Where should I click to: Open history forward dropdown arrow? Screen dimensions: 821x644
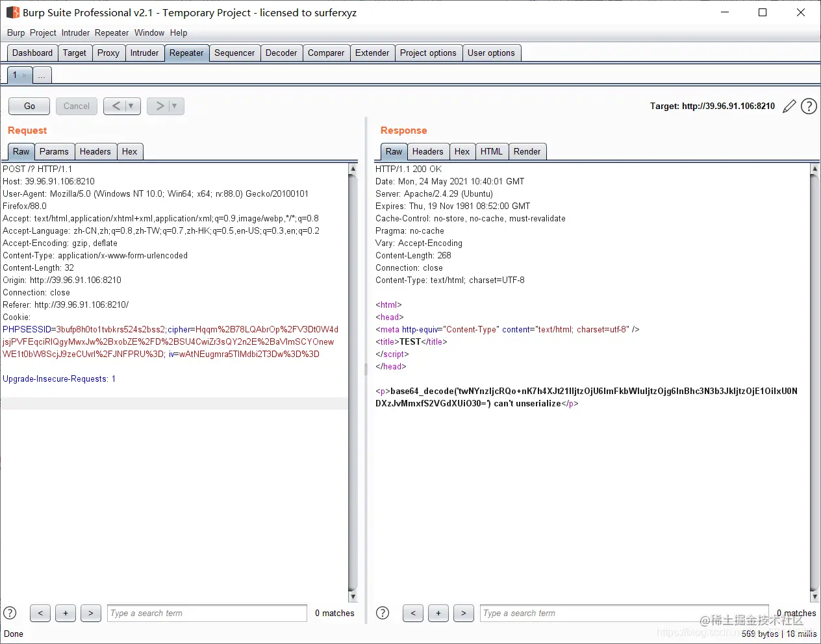pyautogui.click(x=175, y=106)
